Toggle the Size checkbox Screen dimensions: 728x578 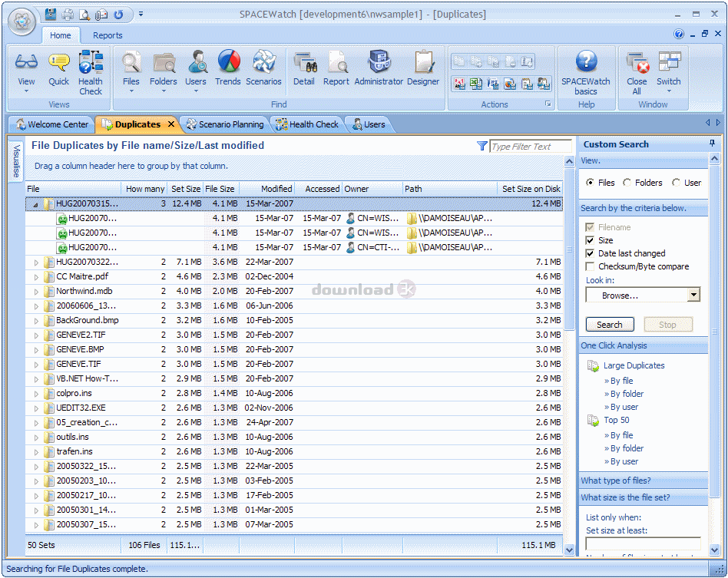590,240
